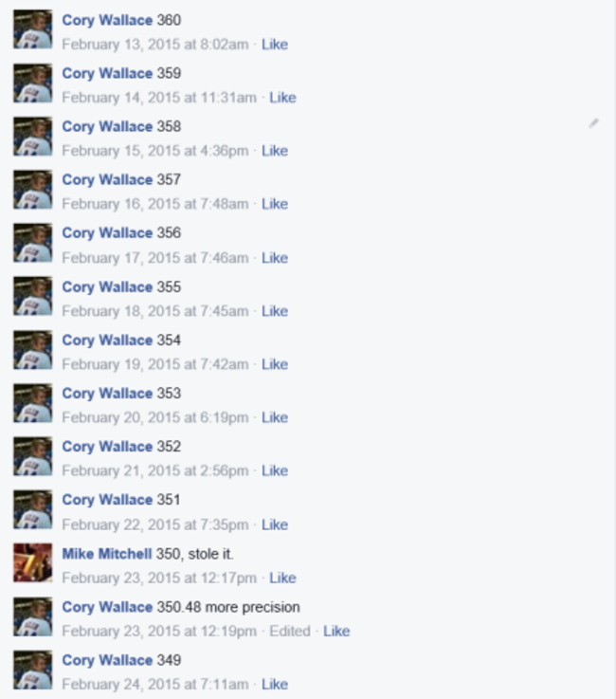616x699 pixels.
Task: Open Cory Wallace's avatar on comment 354
Action: coord(32,349)
